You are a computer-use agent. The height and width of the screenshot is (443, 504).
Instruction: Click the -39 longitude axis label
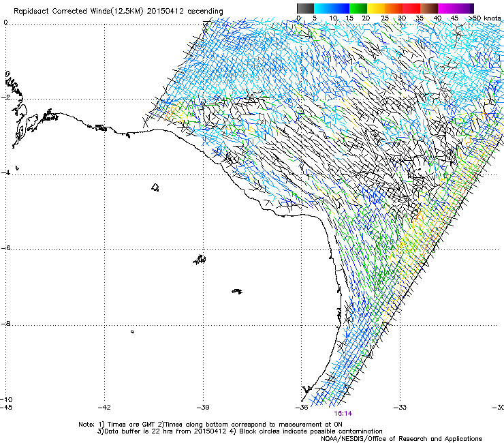203,408
